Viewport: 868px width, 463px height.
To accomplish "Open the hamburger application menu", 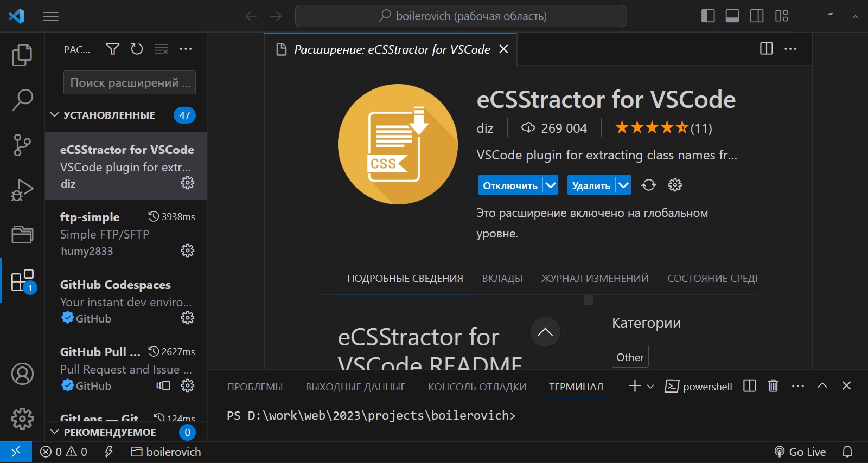I will coord(50,16).
